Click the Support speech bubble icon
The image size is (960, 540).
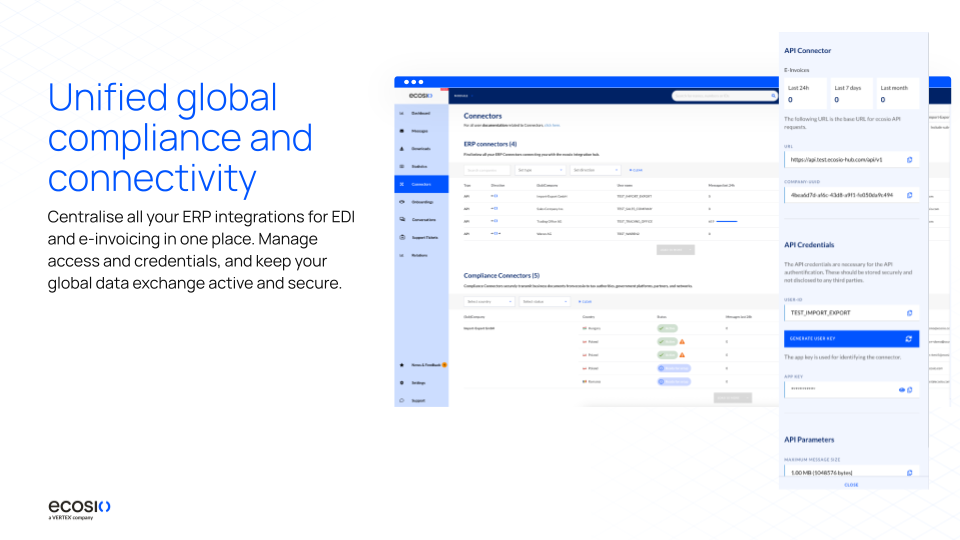pos(402,400)
